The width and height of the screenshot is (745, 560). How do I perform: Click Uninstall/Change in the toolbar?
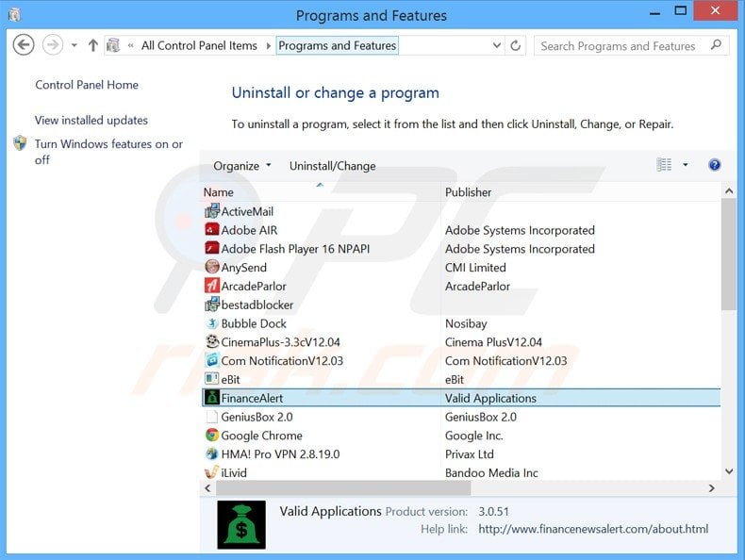333,166
